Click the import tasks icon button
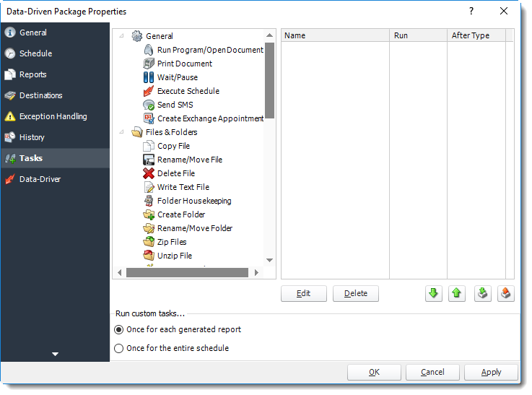The height and width of the screenshot is (395, 532). 482,293
